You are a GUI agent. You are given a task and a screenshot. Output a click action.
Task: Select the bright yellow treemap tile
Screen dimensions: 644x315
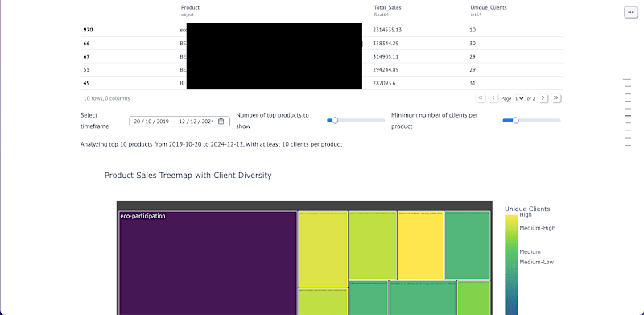[x=420, y=246]
